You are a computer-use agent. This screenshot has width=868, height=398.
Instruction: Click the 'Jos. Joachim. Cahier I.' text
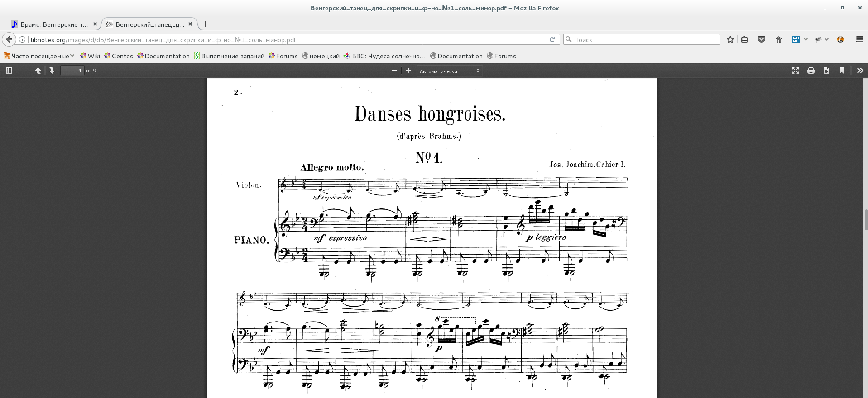point(587,165)
